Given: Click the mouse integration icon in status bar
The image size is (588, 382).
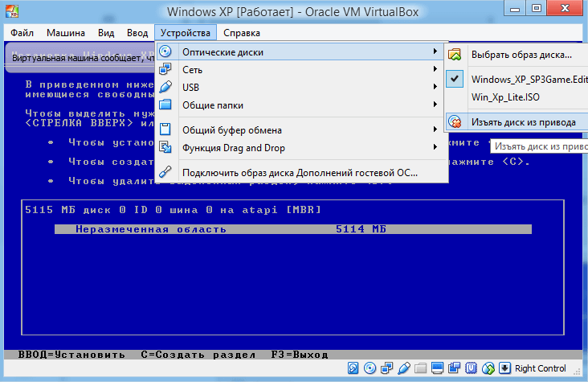Looking at the screenshot, I should (x=488, y=368).
